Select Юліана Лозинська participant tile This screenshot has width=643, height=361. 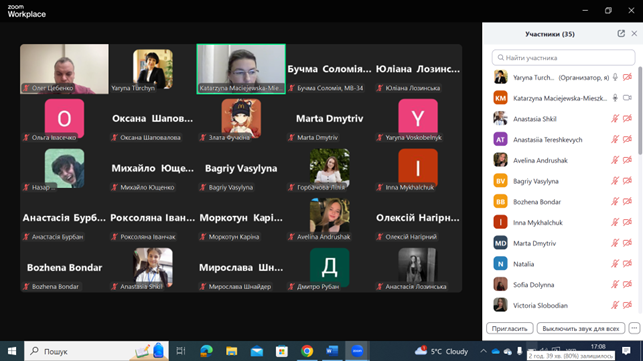[418, 69]
